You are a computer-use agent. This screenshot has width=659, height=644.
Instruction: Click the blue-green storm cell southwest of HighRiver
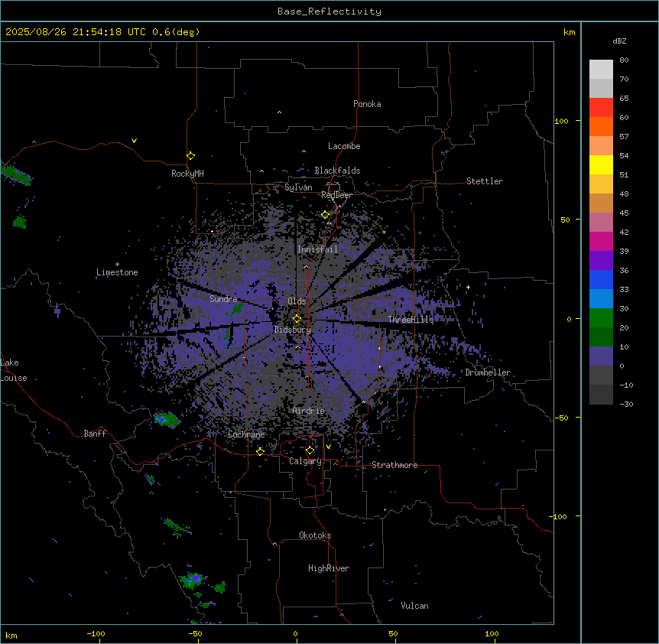point(193,580)
